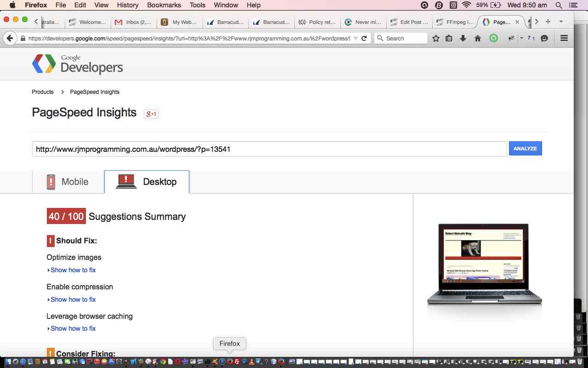Switch to the Mobile results tab
Screen dimensions: 588x368
[x=68, y=182]
